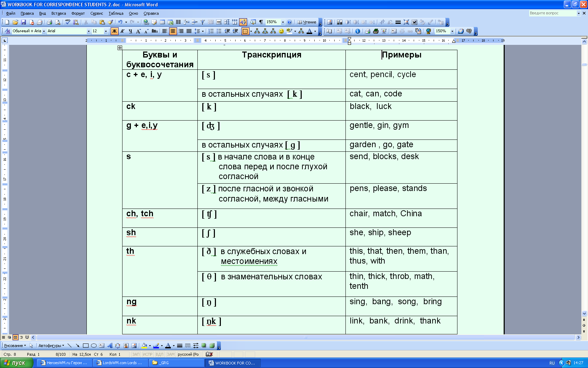Toggle the bulleted list
The height and width of the screenshot is (368, 588).
coord(219,31)
